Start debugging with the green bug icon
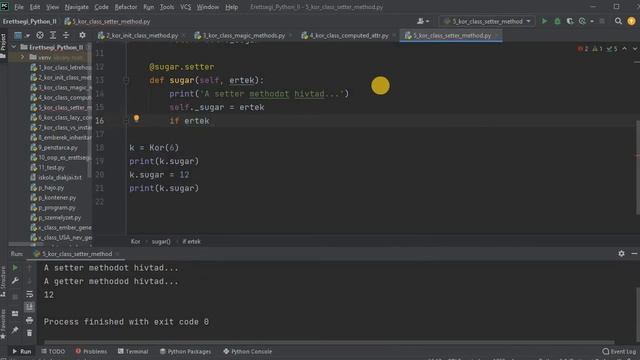 pos(557,21)
